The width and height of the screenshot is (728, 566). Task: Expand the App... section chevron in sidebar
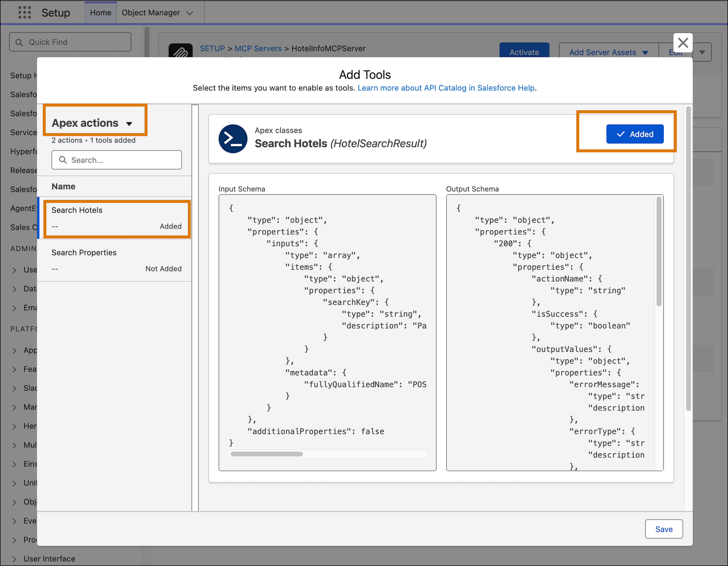14,350
